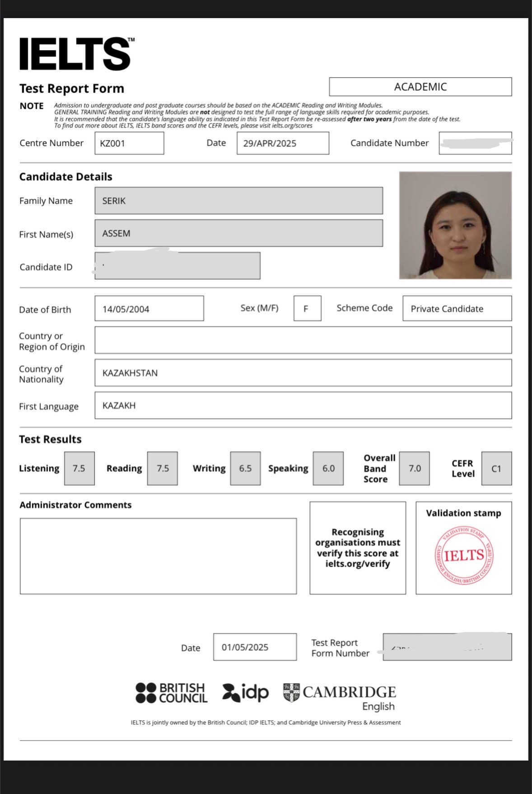The width and height of the screenshot is (532, 794).
Task: Select the Family Name field
Action: click(x=238, y=201)
